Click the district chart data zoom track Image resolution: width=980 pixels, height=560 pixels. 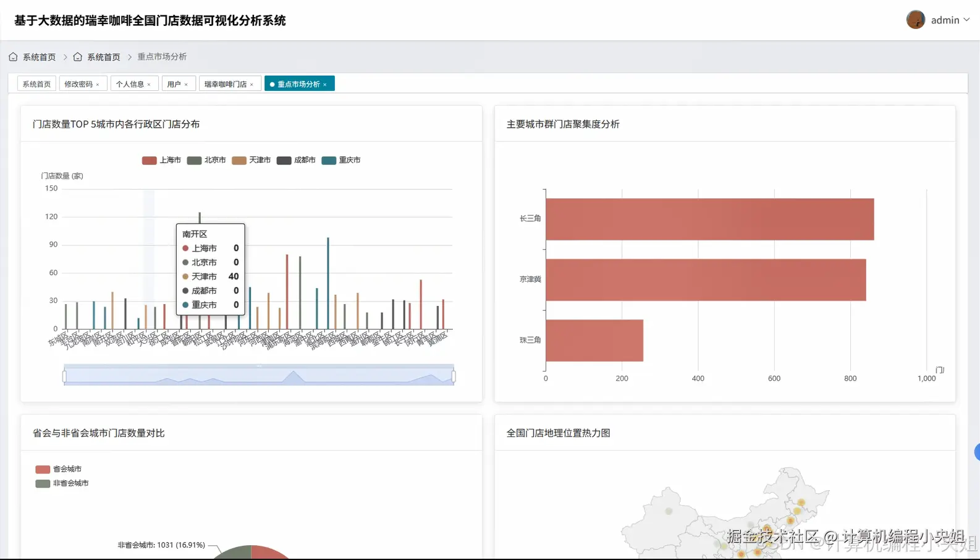[259, 376]
